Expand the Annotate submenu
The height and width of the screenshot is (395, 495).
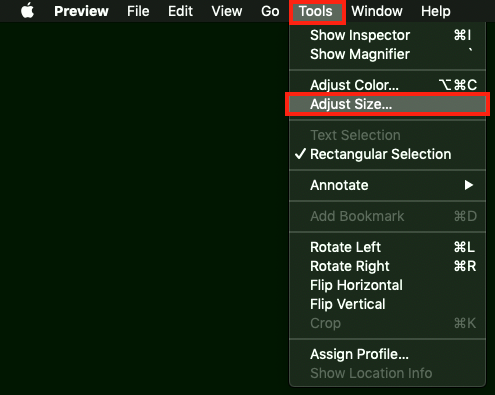387,185
